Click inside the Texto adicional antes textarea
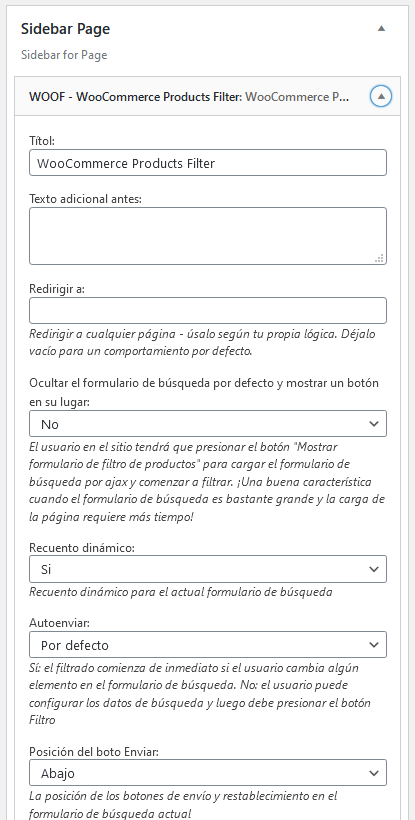 (x=208, y=236)
